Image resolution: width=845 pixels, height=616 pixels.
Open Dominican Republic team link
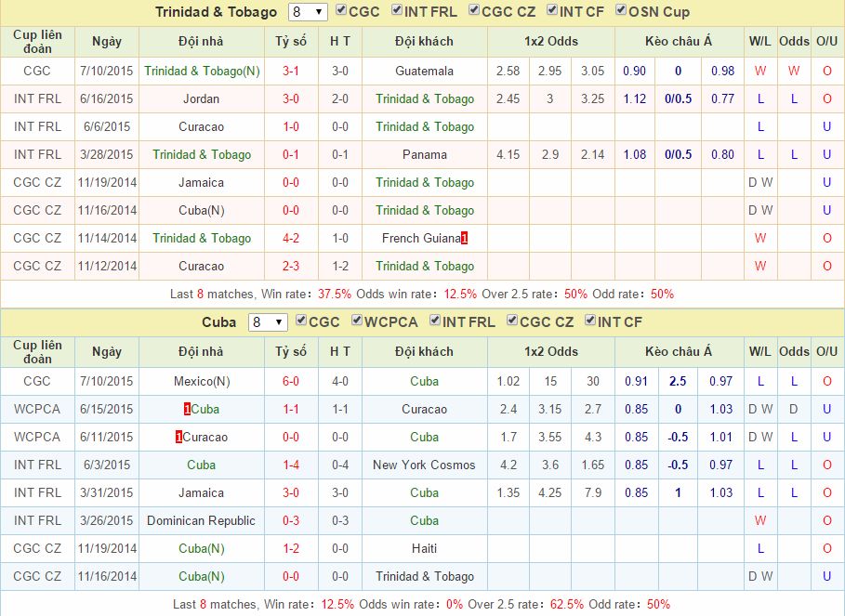(201, 520)
